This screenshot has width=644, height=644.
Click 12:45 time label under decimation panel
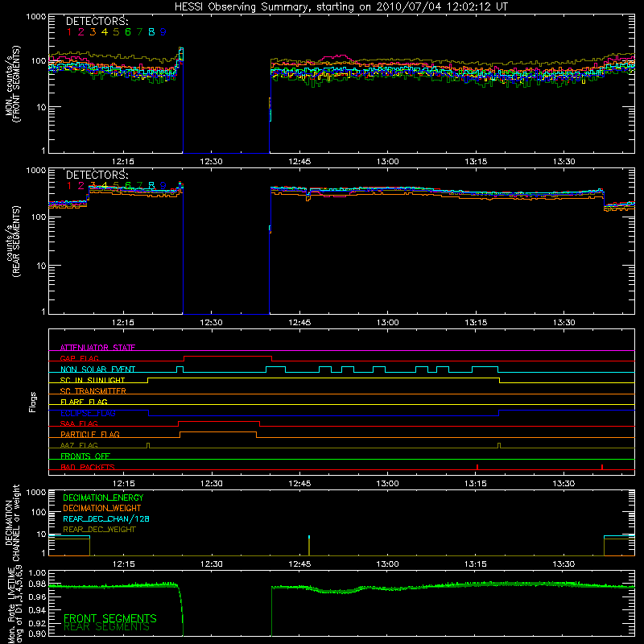tap(299, 564)
